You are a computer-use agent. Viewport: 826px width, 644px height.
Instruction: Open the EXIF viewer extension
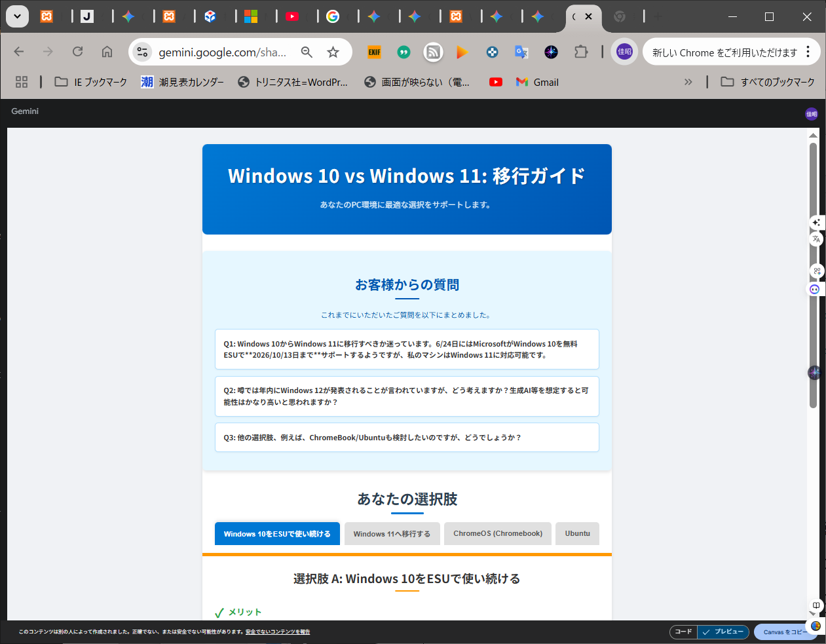point(374,52)
